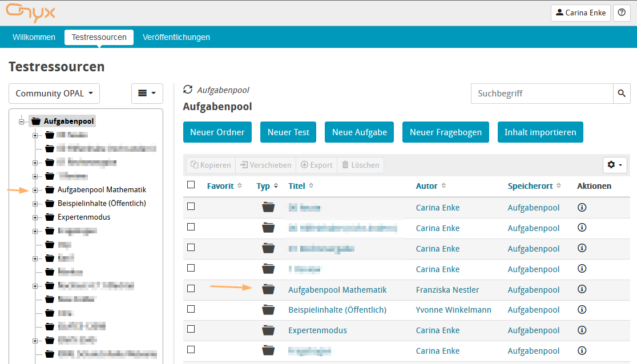Open the Carina Enke user menu
637x364 pixels.
pyautogui.click(x=580, y=13)
